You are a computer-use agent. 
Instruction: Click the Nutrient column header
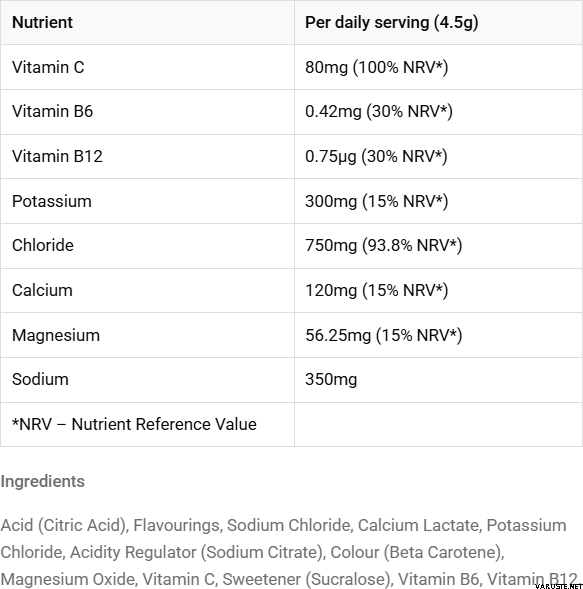42,23
